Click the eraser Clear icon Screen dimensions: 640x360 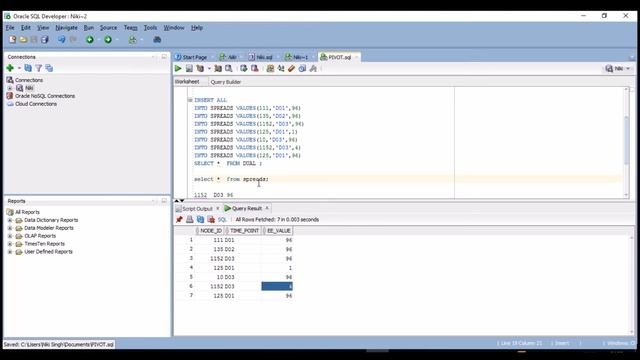[x=291, y=69]
